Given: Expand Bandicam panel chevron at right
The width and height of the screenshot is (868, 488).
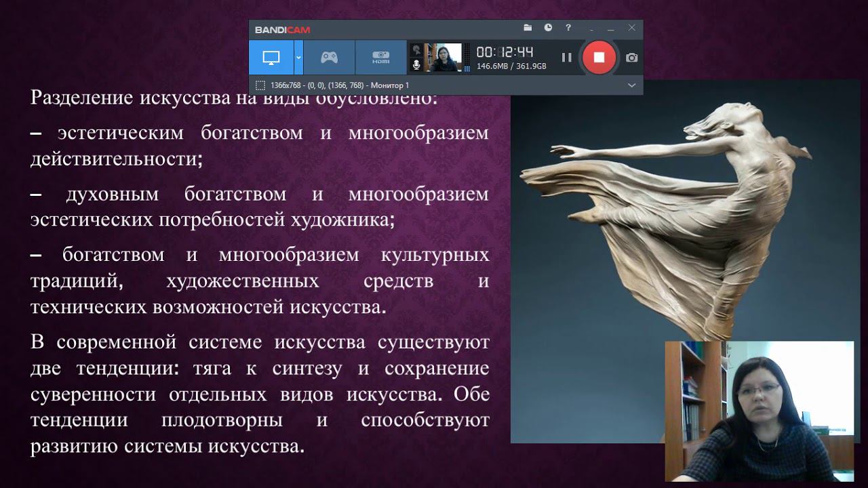Looking at the screenshot, I should [631, 85].
